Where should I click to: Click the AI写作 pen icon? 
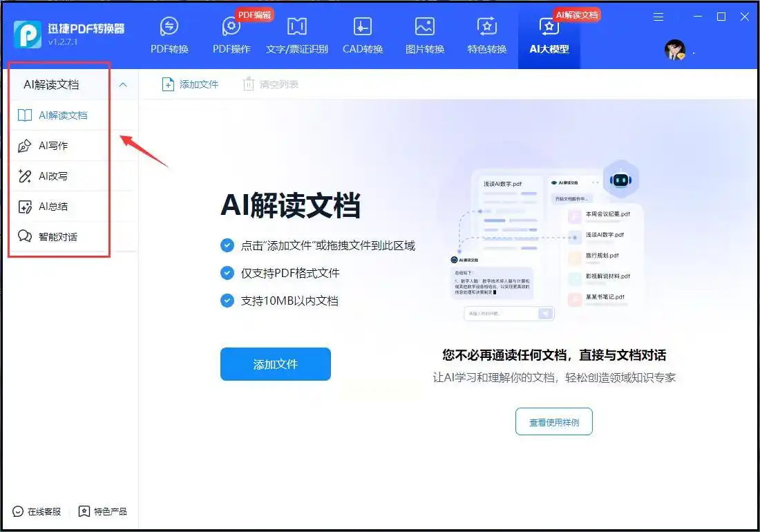click(25, 146)
